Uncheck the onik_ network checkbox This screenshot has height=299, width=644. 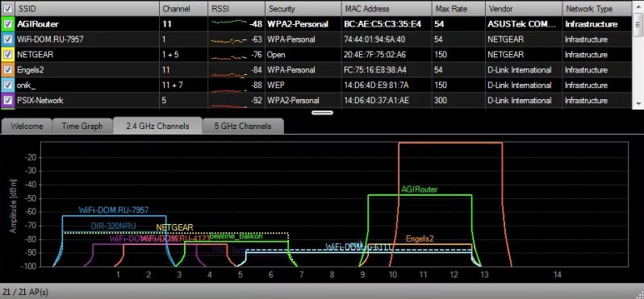pyautogui.click(x=8, y=85)
